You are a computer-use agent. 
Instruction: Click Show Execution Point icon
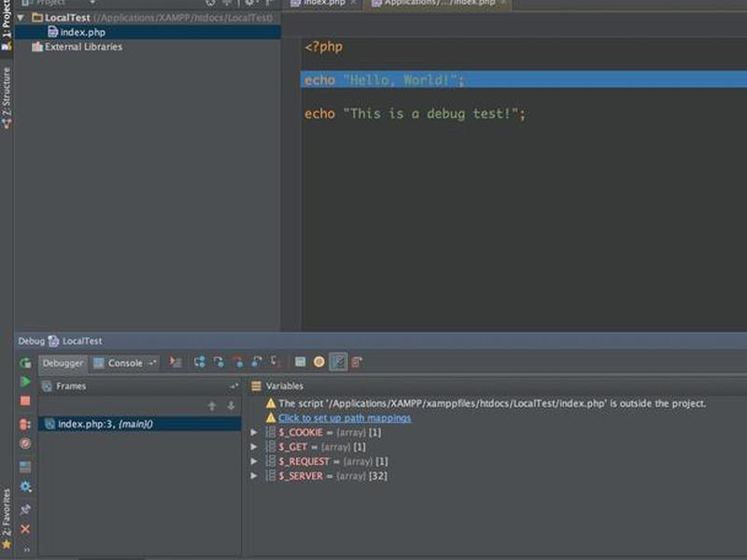176,362
